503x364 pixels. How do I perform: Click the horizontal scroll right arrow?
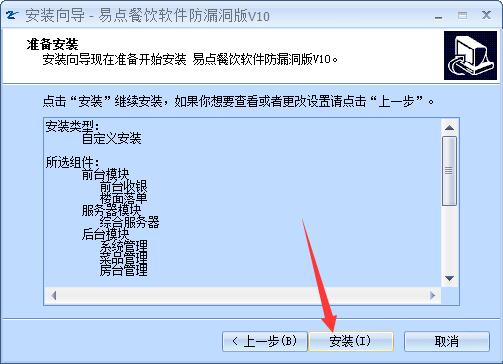click(x=433, y=295)
